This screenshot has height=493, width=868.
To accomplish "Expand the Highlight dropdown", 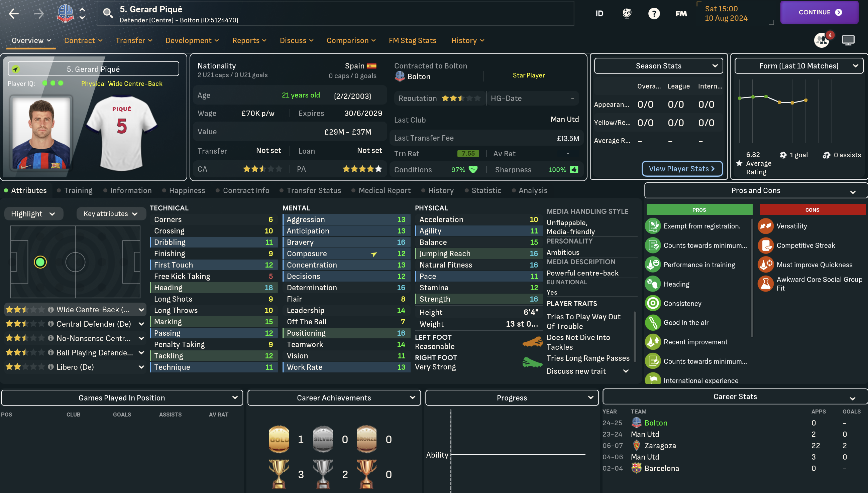I will click(33, 214).
